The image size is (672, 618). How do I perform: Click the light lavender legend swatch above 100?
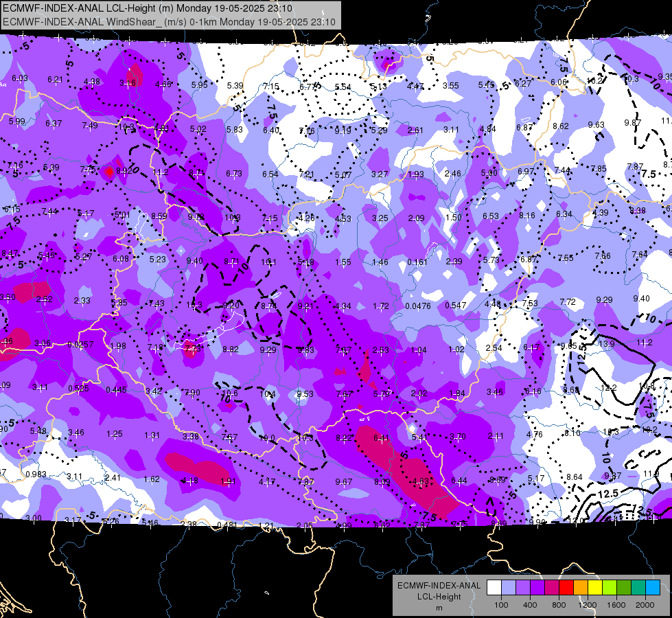point(509,587)
